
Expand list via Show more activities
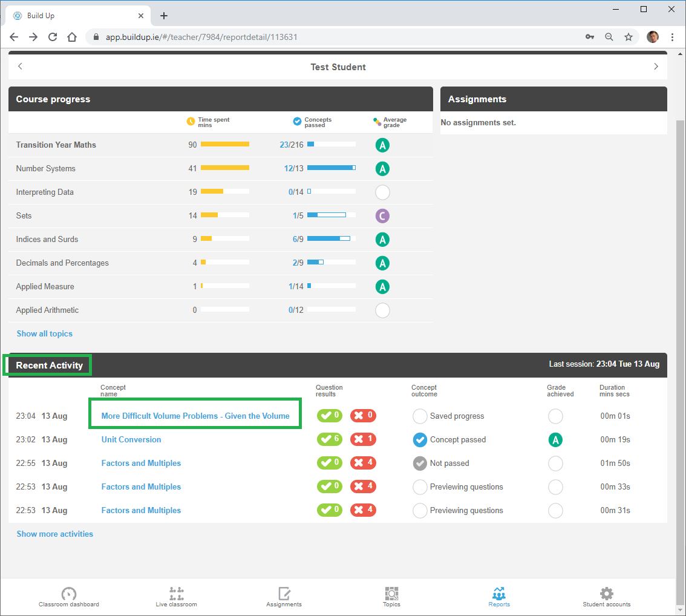tap(54, 534)
